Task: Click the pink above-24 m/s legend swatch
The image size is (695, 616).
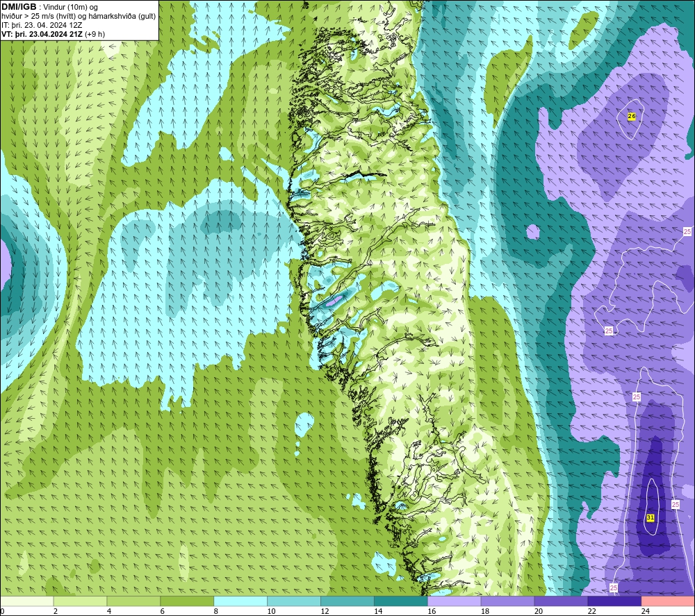Action: (668, 601)
